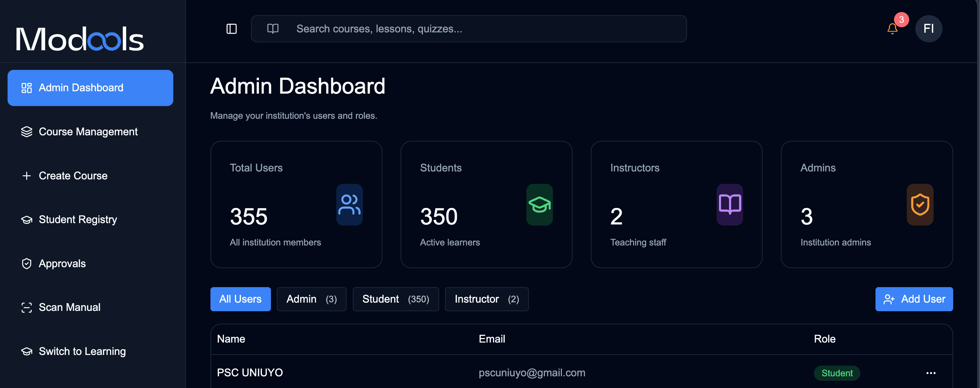The height and width of the screenshot is (388, 980).
Task: Click 'All institution members' caption
Action: click(275, 243)
